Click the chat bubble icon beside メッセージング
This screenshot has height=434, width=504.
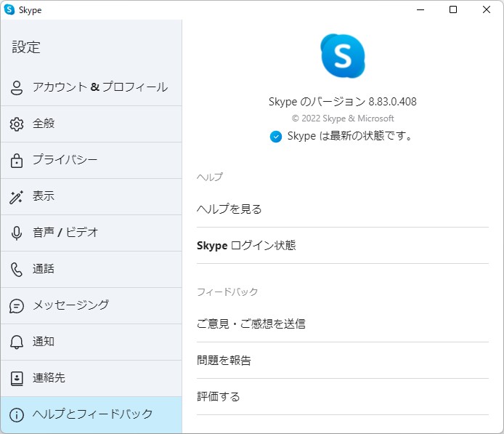click(17, 306)
